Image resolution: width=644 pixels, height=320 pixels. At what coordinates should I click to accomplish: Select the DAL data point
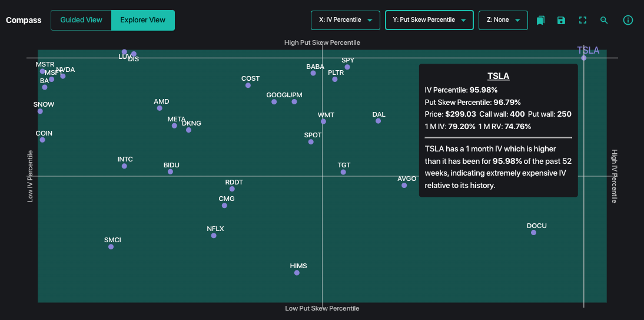[x=379, y=121]
